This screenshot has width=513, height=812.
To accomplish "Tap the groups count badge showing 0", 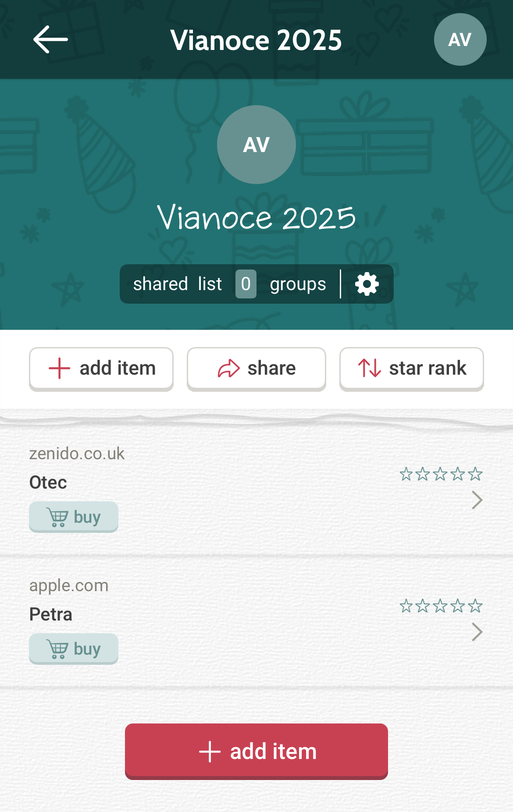I will [x=246, y=284].
